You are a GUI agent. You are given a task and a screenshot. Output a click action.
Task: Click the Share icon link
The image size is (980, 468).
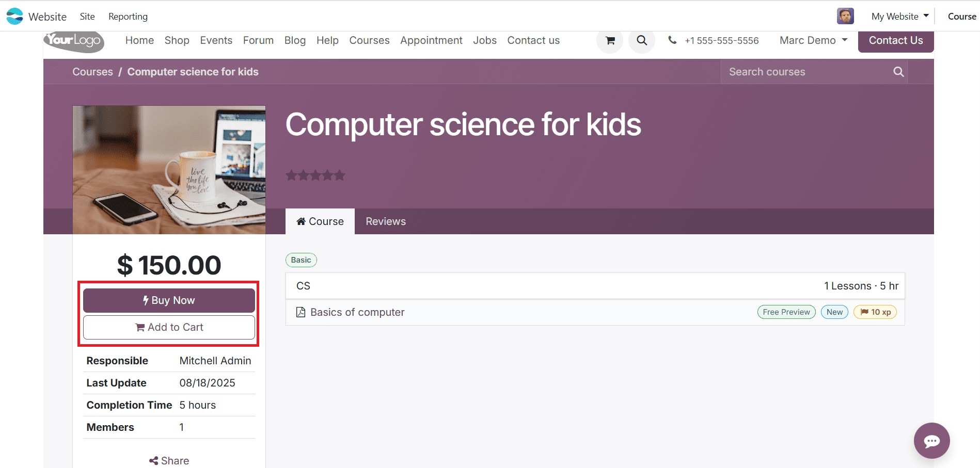pyautogui.click(x=169, y=461)
